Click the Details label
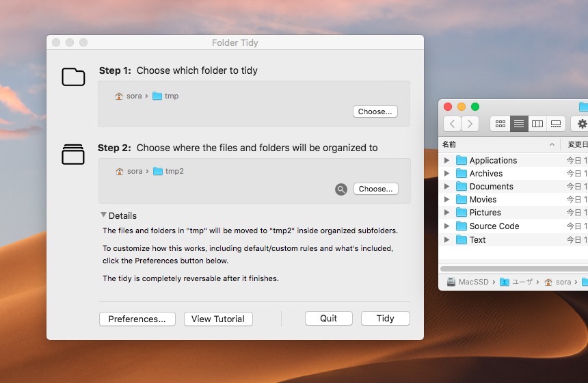This screenshot has height=383, width=588. [x=122, y=215]
